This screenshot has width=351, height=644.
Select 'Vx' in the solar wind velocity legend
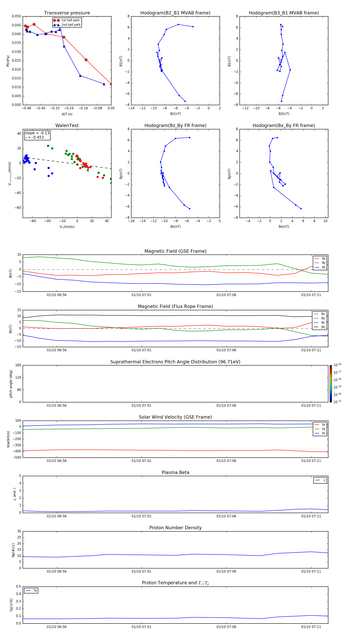point(320,424)
